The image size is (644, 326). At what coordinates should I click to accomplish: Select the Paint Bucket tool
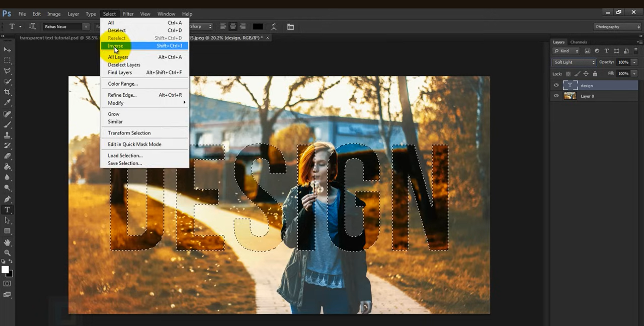coord(7,167)
